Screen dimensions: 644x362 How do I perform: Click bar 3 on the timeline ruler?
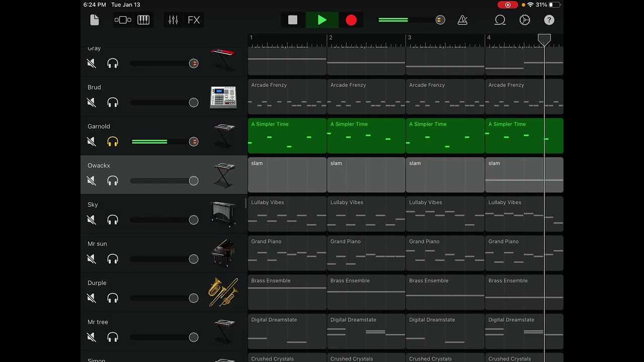pos(410,38)
